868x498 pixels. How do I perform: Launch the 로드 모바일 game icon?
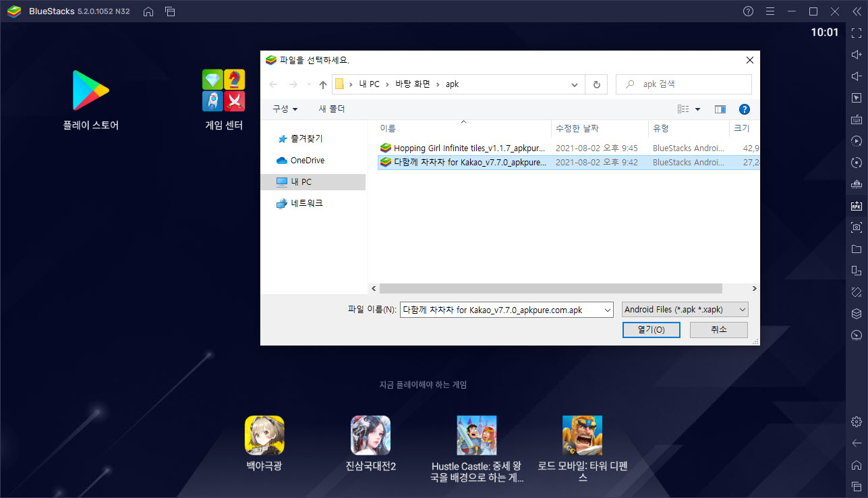click(x=583, y=435)
